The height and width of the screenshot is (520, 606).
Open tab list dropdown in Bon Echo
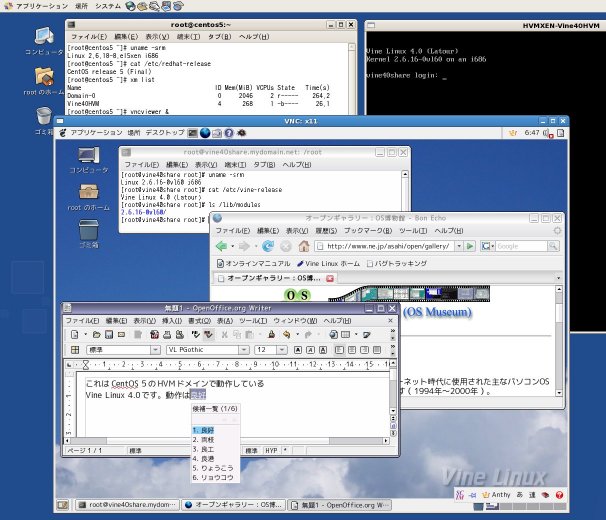click(558, 278)
